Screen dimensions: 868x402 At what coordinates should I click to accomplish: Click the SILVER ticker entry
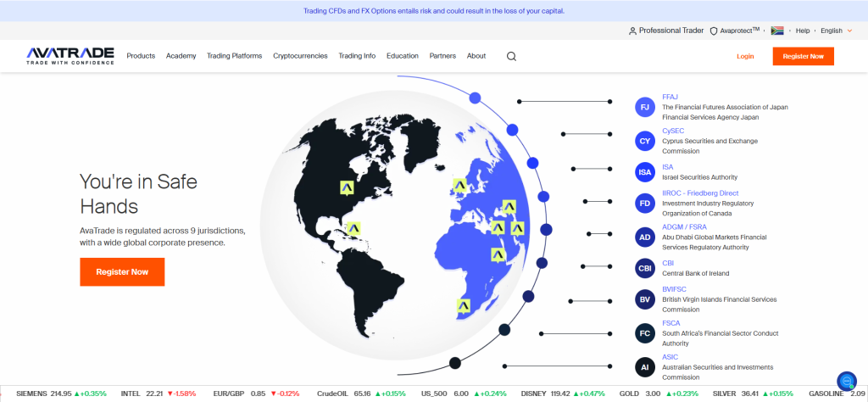coord(753,394)
